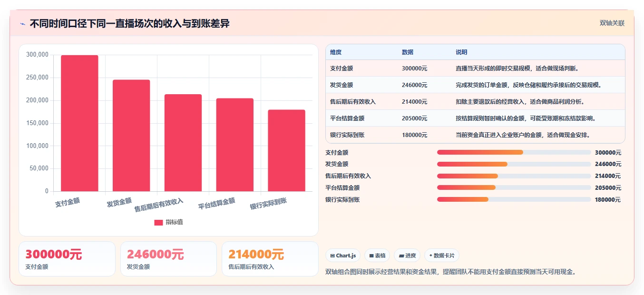Click the page title 不同时间口径下同一直播场次
Screen dimensions: 644x295
(x=129, y=24)
